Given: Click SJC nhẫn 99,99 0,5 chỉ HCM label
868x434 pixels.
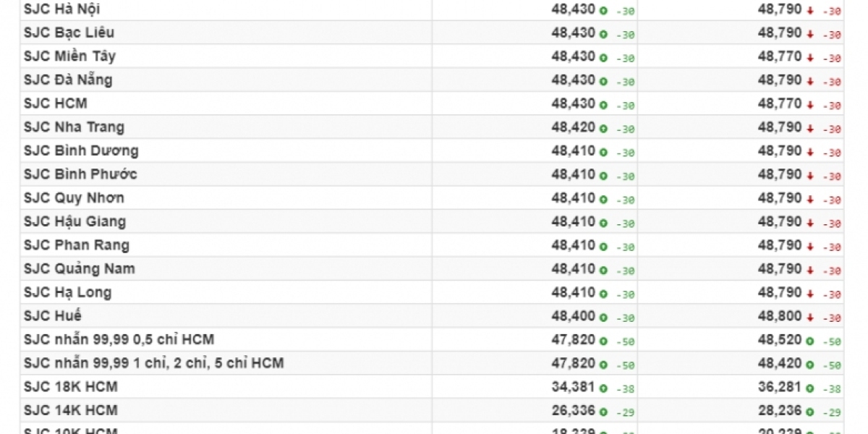Looking at the screenshot, I should (119, 339).
